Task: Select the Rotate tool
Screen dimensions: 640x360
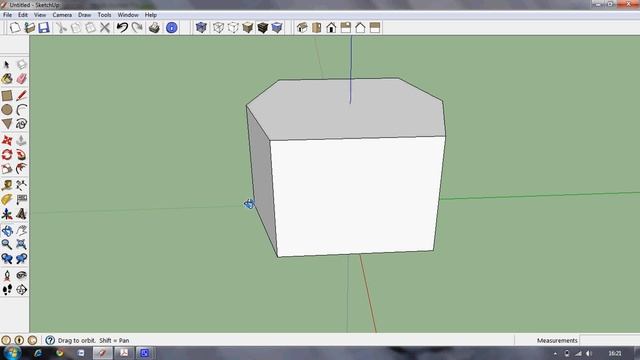Action: [7, 155]
